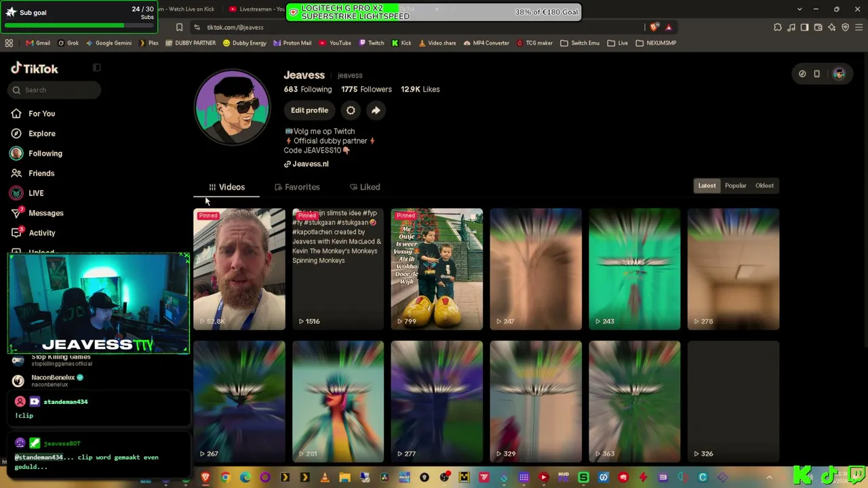Open pinned video with 1516 views

pos(338,269)
